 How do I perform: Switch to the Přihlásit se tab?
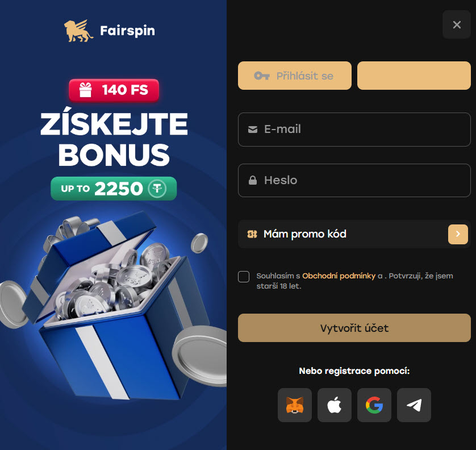[294, 76]
